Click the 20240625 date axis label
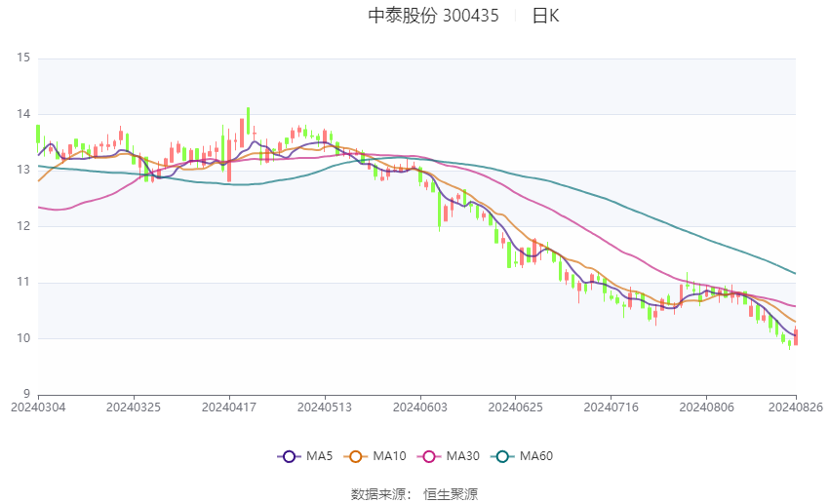This screenshot has width=829, height=504. pyautogui.click(x=516, y=407)
